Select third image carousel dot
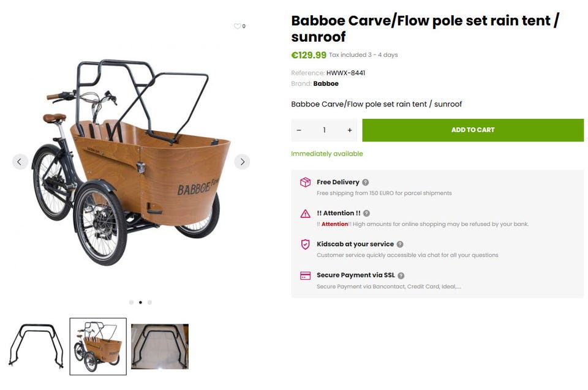The image size is (588, 390). point(149,302)
